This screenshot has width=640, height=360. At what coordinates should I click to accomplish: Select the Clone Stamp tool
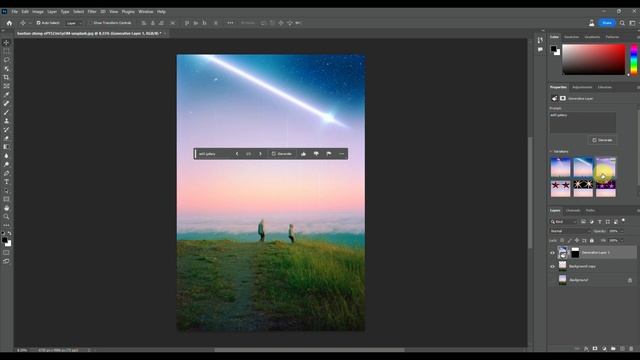pos(6,121)
